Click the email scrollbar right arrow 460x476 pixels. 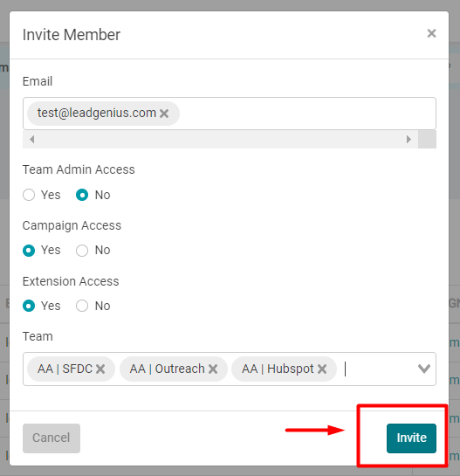pyautogui.click(x=409, y=140)
